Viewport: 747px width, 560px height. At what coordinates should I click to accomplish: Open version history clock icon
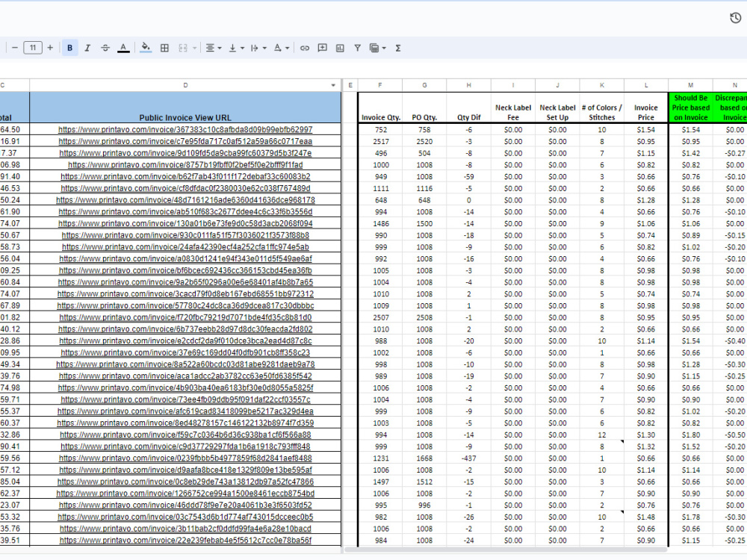[x=735, y=18]
